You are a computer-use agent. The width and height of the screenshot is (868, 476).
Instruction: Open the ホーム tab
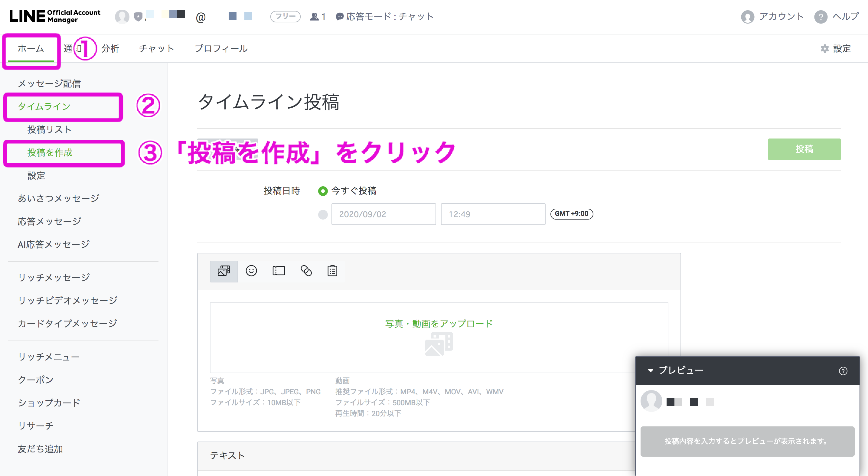31,48
